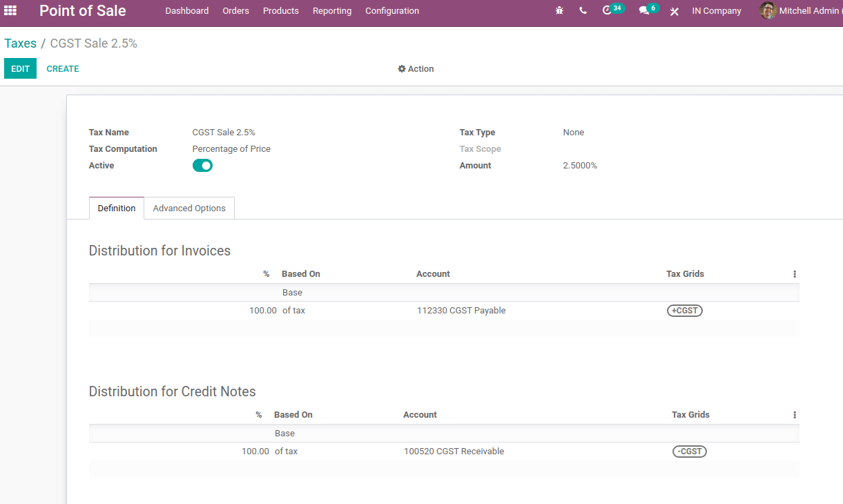Sort Credit Notes table by Tax Grids header
The width and height of the screenshot is (843, 504).
pyautogui.click(x=690, y=415)
